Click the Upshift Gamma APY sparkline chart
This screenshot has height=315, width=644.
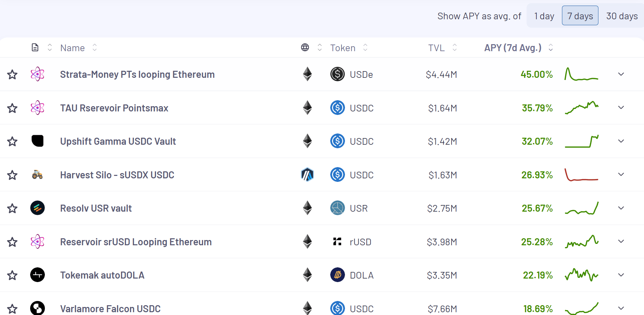582,141
